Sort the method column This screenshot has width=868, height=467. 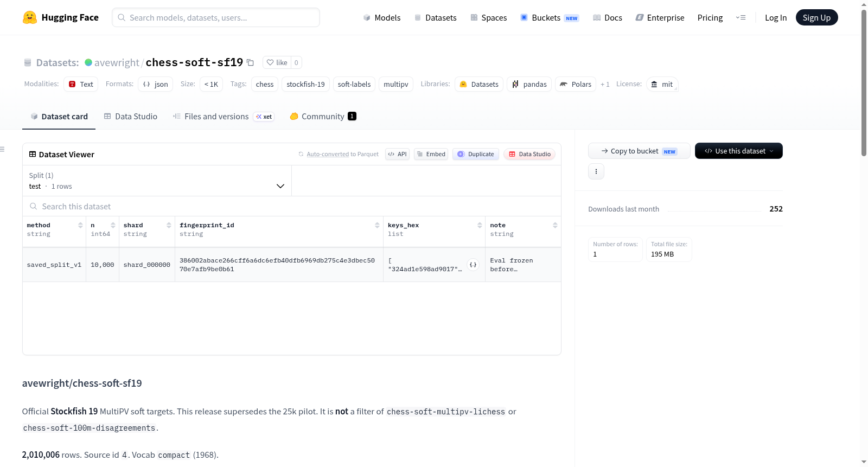coord(80,225)
